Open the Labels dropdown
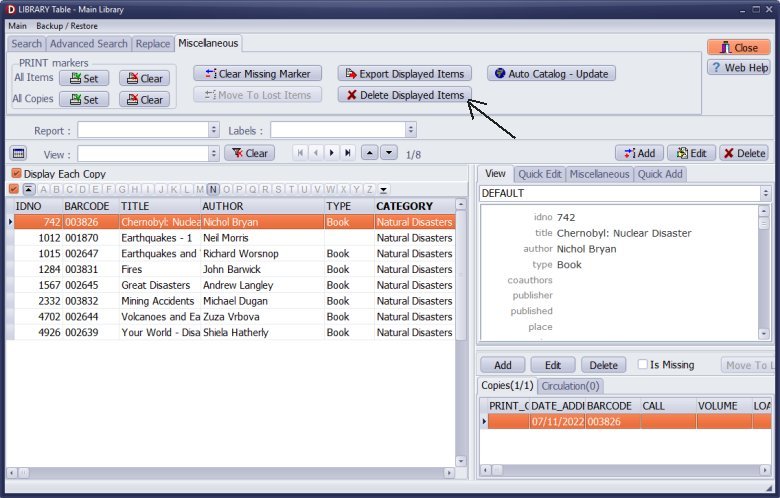The image size is (780, 498). point(410,130)
